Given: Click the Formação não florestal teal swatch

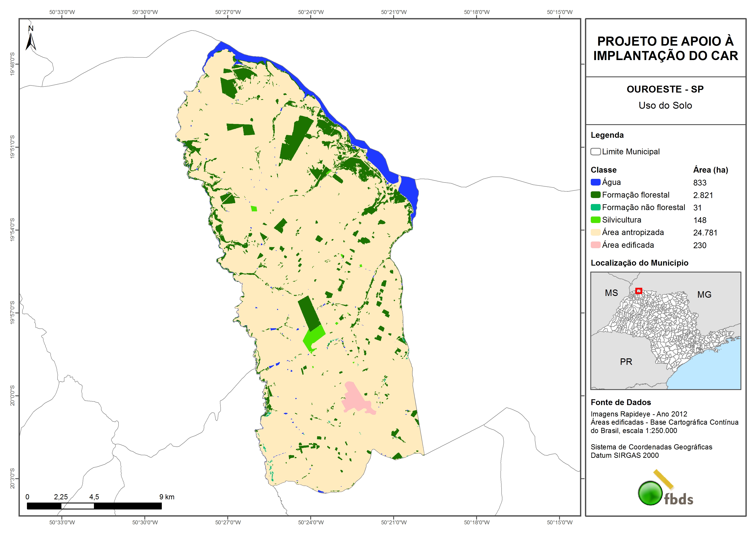Looking at the screenshot, I should click(595, 207).
